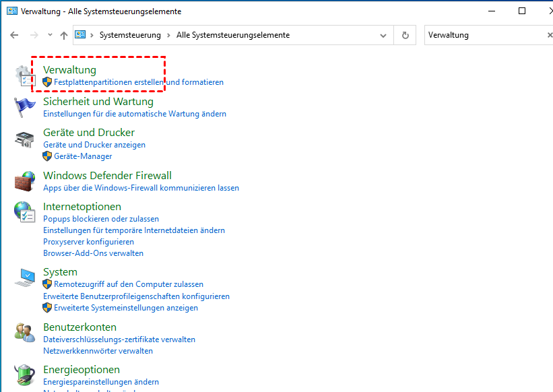The height and width of the screenshot is (392, 553).
Task: Open Erweiterte Systemeinstellungen anzeigen
Action: point(126,308)
